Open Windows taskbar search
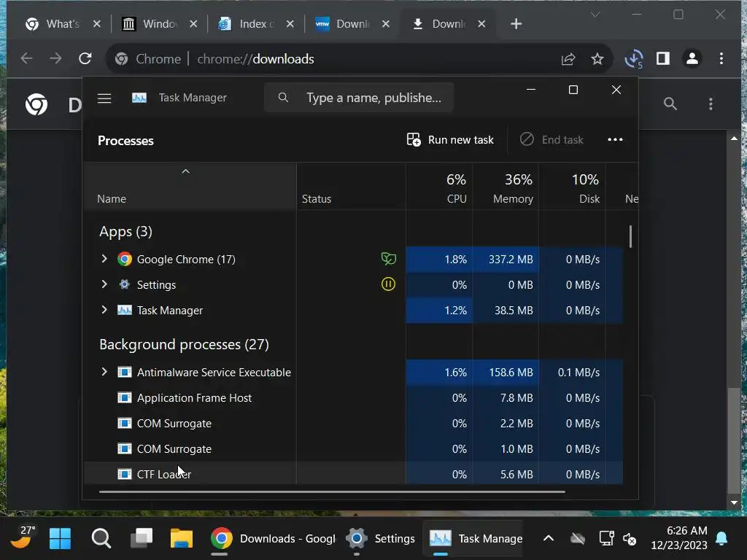 [101, 538]
